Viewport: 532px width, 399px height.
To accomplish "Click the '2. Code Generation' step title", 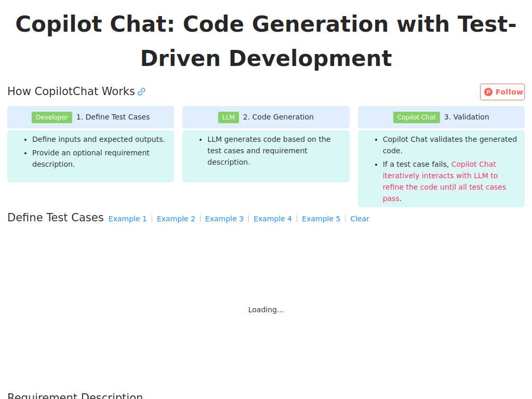I will click(278, 117).
